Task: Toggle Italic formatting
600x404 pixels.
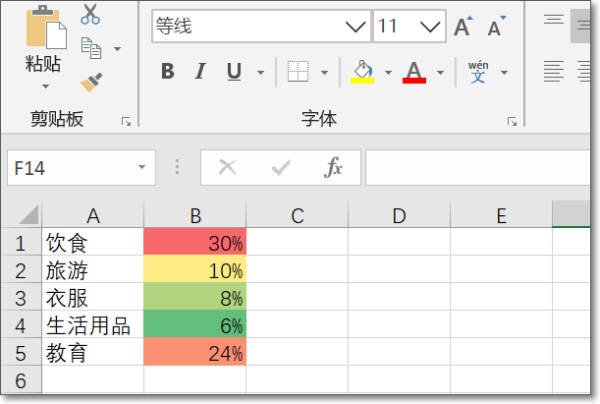Action: [x=200, y=72]
